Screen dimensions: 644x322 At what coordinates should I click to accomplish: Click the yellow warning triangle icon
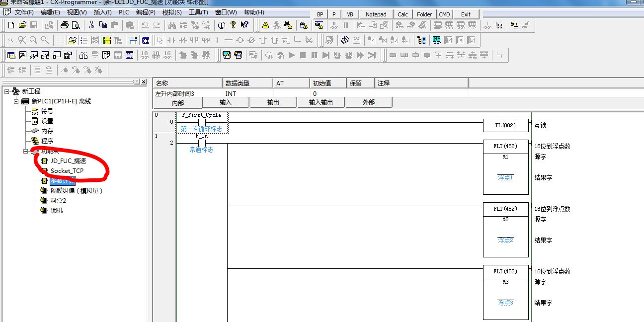(x=265, y=25)
